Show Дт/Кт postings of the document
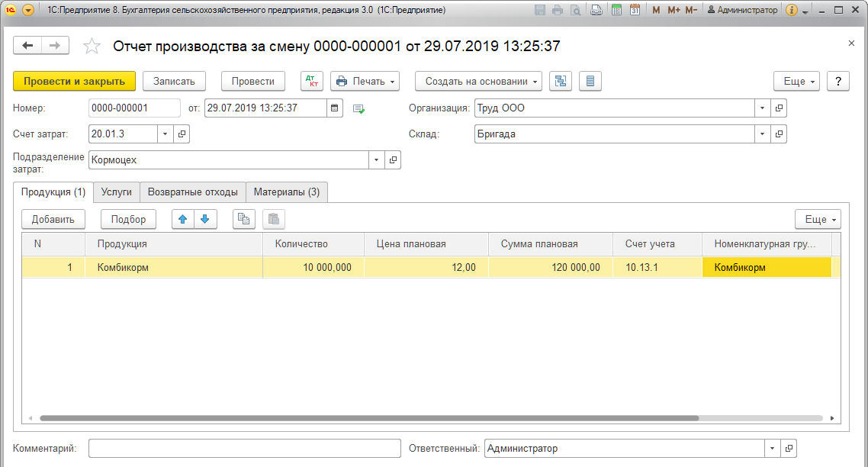 (312, 81)
